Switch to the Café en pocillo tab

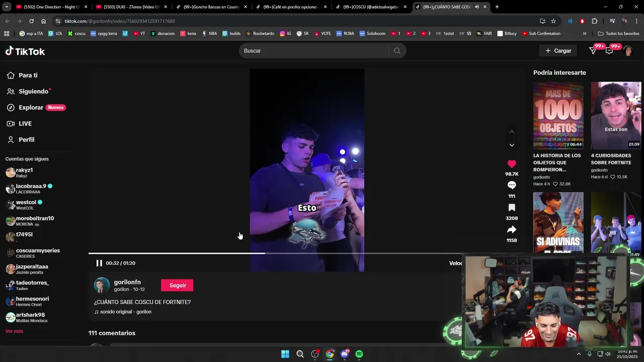click(x=290, y=7)
